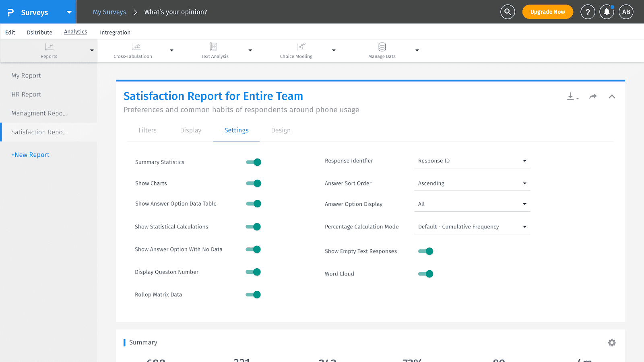Select the Cross-Tabulation chart icon

[136, 47]
